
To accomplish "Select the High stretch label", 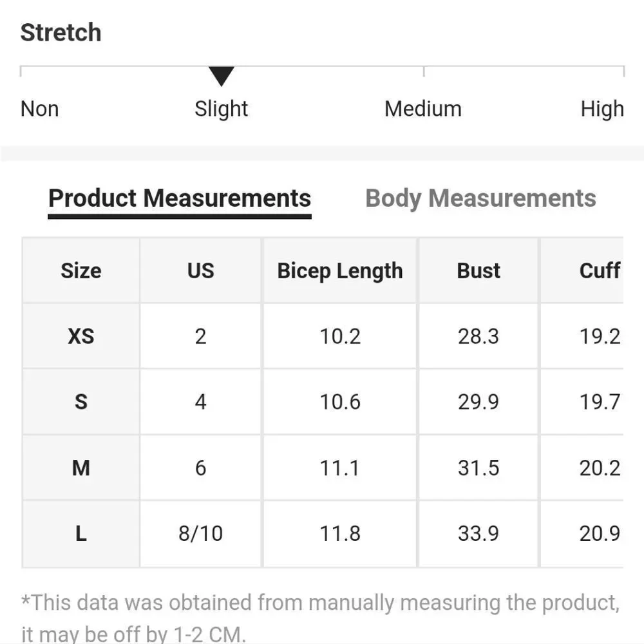I will [601, 109].
